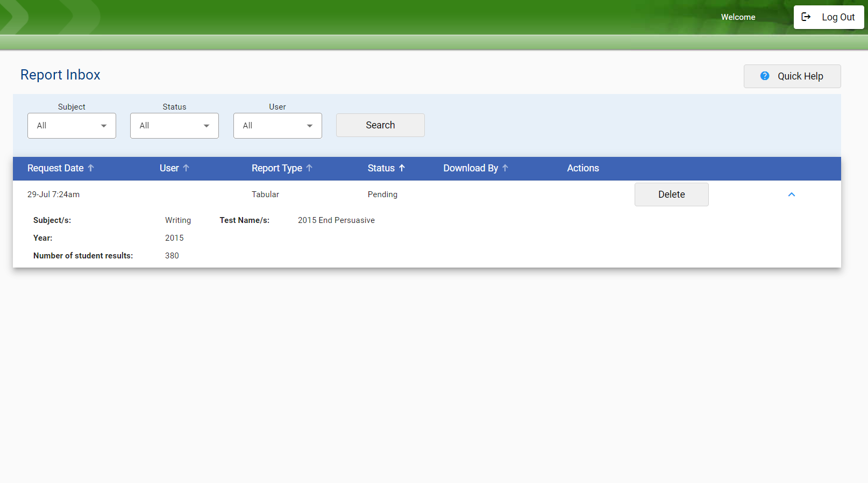868x483 pixels.
Task: Click the Quick Help question mark icon
Action: pos(764,76)
